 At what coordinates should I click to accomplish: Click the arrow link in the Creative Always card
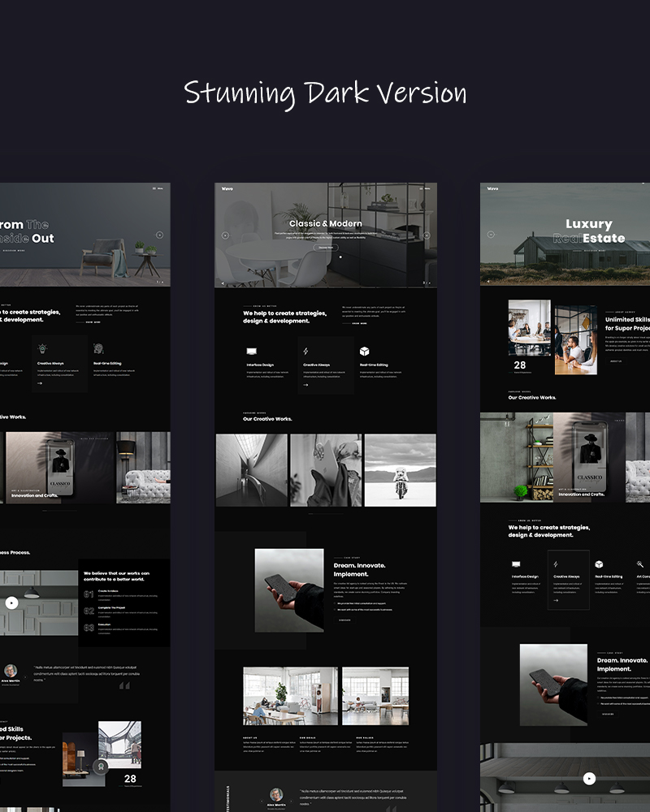[305, 385]
